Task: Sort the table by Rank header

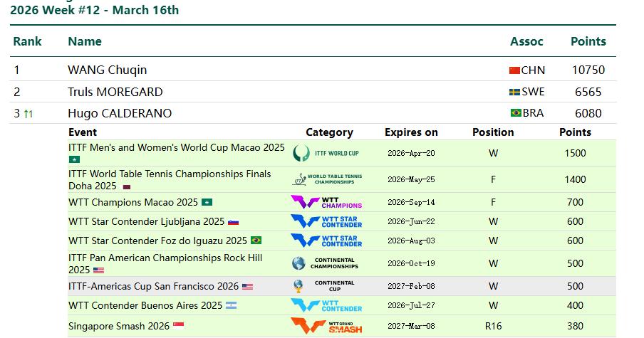Action: [x=27, y=41]
